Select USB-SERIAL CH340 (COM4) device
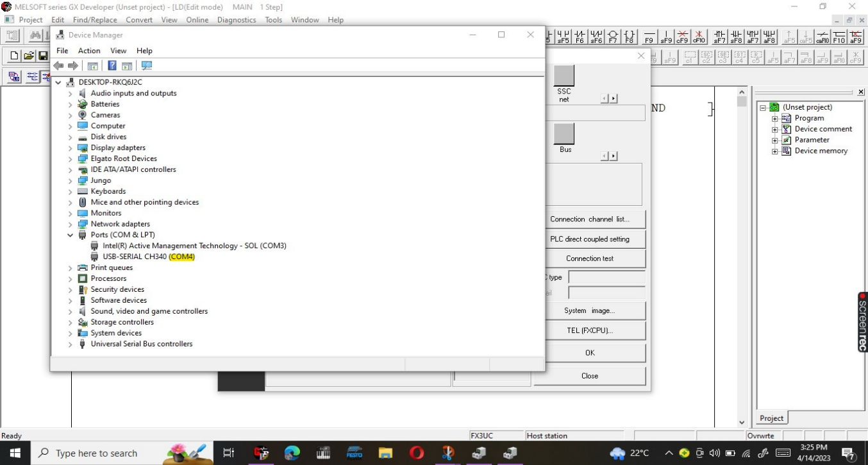Viewport: 868px width, 465px height. [x=149, y=257]
